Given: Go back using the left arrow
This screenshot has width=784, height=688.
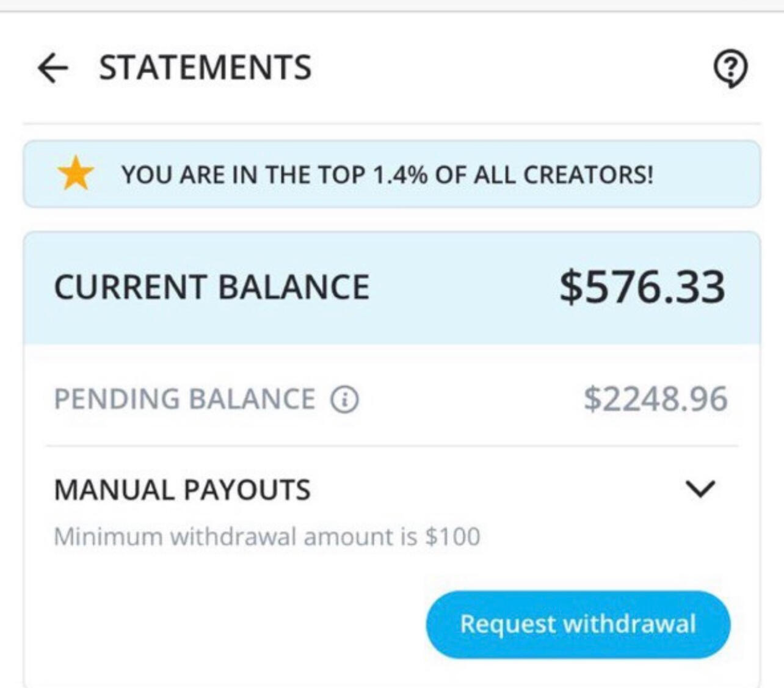Looking at the screenshot, I should tap(53, 67).
